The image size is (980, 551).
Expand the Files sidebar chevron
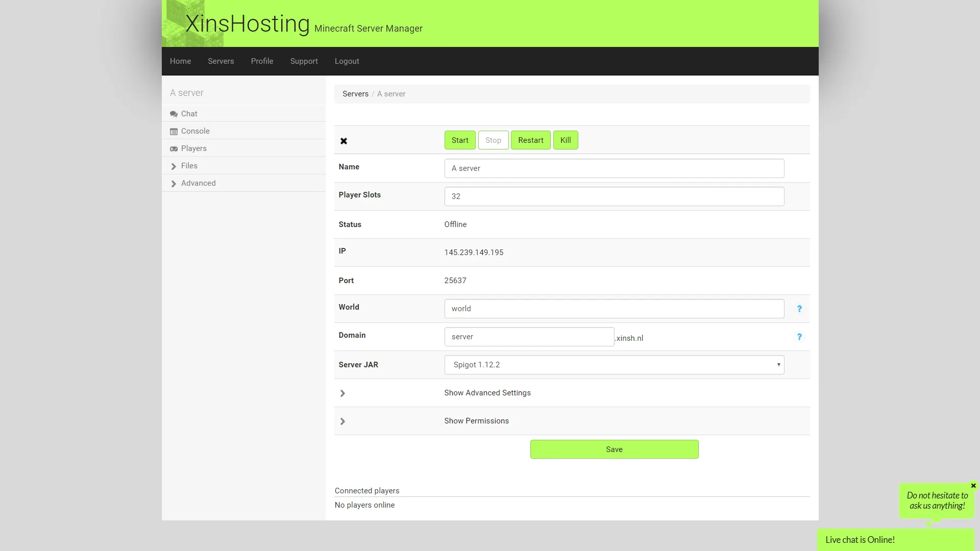(x=174, y=166)
